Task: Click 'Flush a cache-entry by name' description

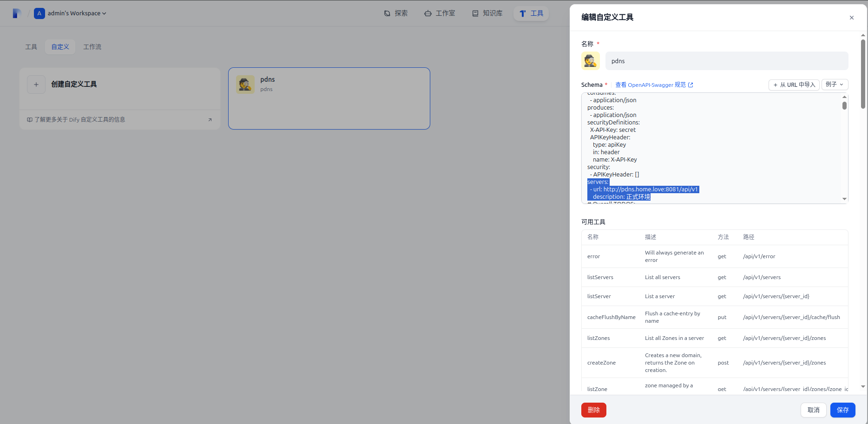Action: click(x=672, y=317)
